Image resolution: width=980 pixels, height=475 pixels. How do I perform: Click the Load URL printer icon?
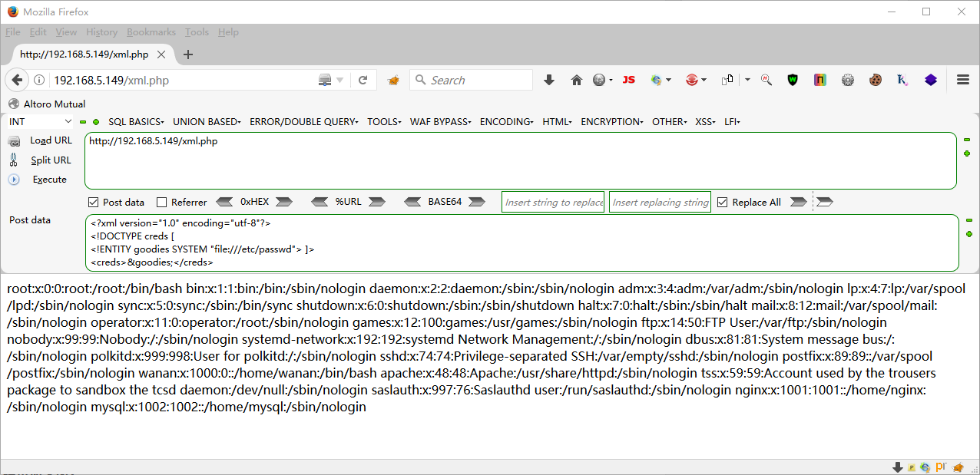point(14,141)
